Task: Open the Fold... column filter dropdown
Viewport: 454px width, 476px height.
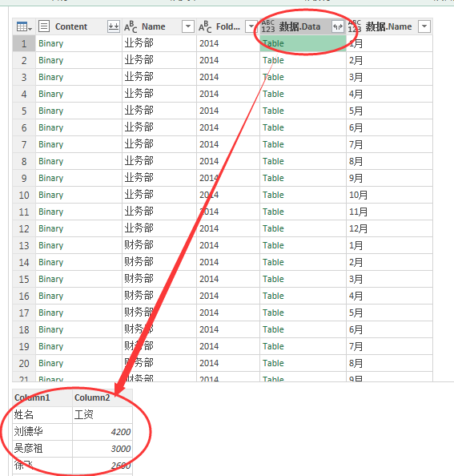Action: pos(251,26)
